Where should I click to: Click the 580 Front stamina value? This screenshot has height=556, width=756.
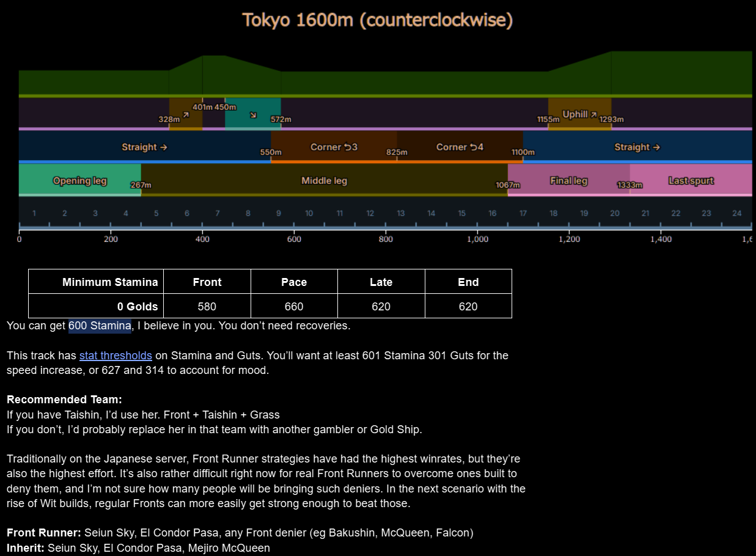click(x=207, y=306)
